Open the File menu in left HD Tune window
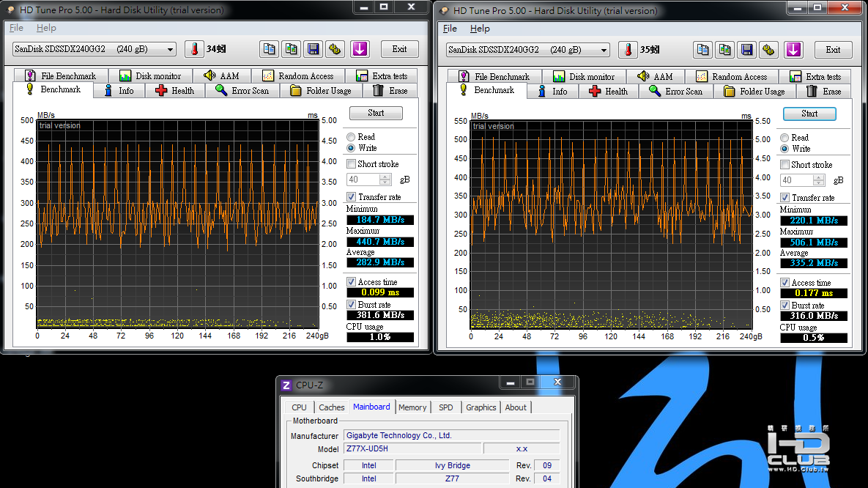The width and height of the screenshot is (868, 488). (x=16, y=28)
